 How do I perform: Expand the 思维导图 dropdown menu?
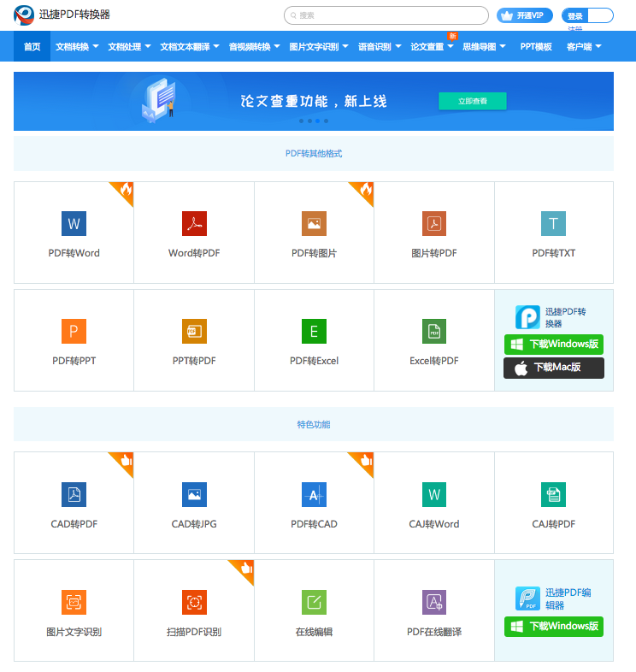(x=484, y=46)
